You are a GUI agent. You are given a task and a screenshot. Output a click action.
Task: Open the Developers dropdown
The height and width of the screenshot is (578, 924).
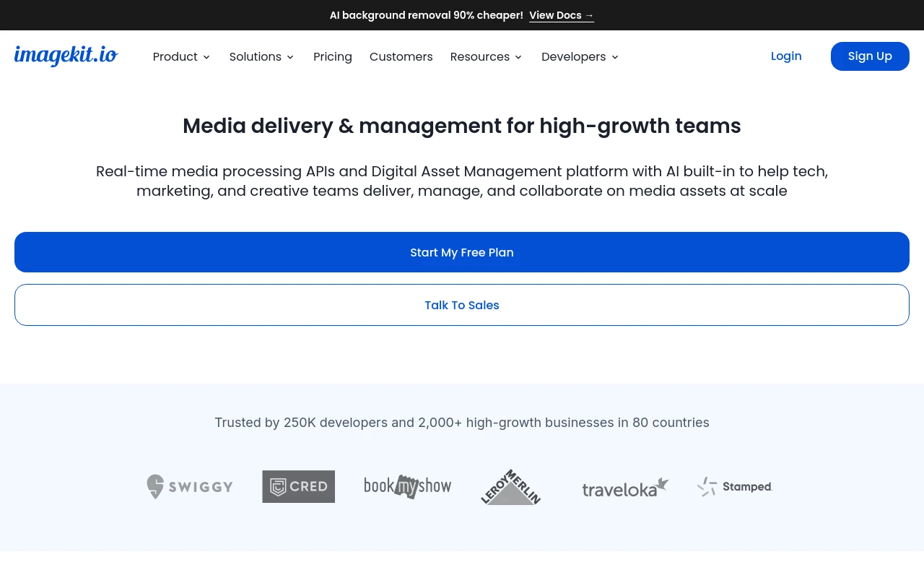point(574,56)
